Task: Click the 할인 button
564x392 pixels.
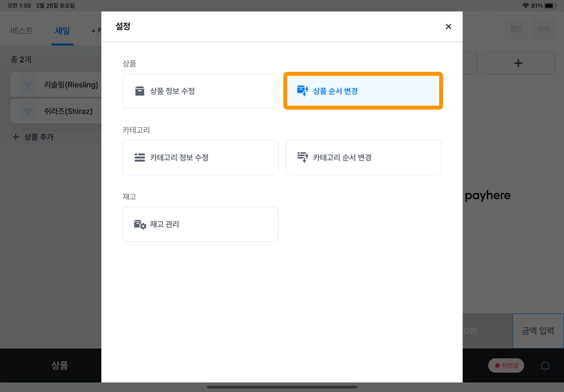Action: click(x=516, y=29)
